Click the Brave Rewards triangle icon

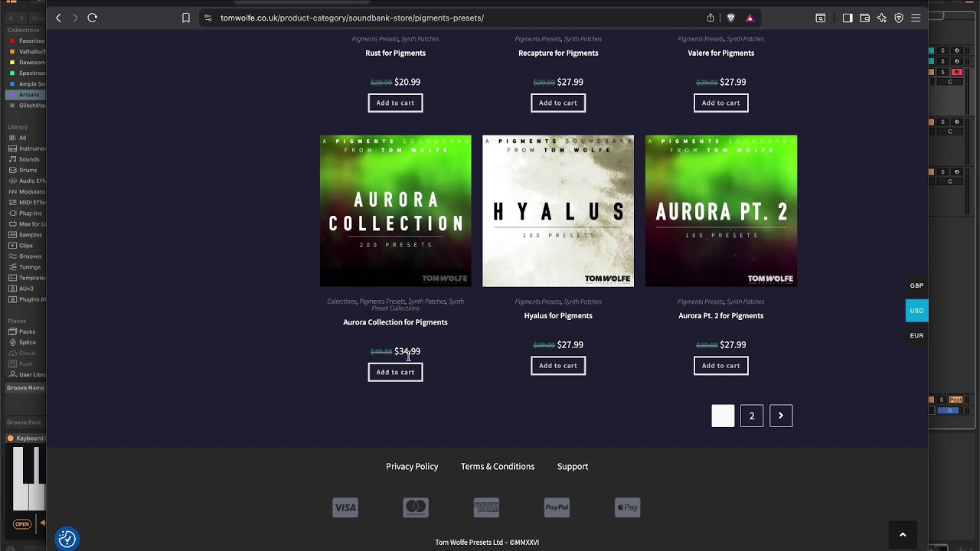click(x=750, y=18)
